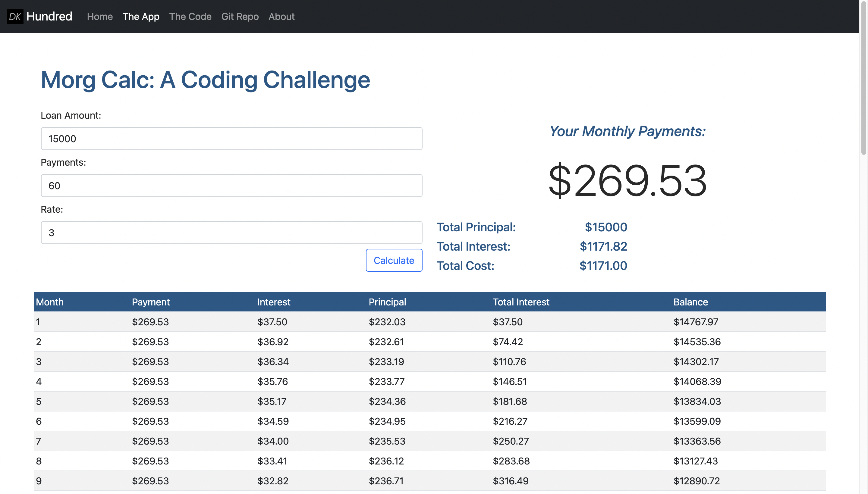
Task: Open The Code page
Action: 190,16
